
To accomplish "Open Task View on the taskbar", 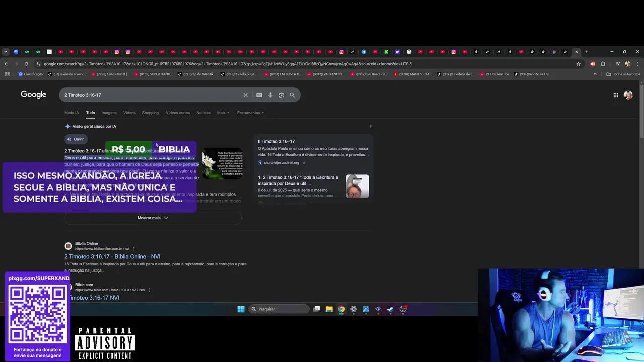I will click(316, 309).
